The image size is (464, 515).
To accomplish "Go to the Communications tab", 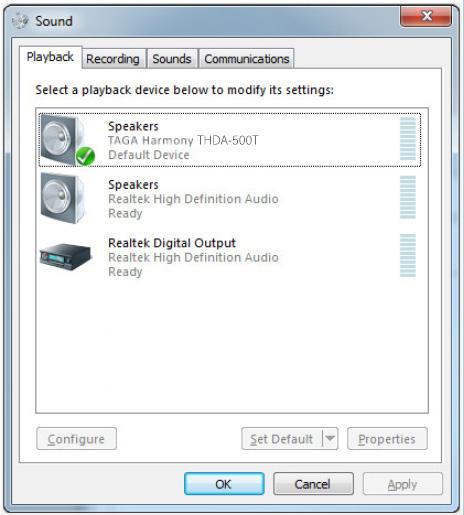I will 247,59.
